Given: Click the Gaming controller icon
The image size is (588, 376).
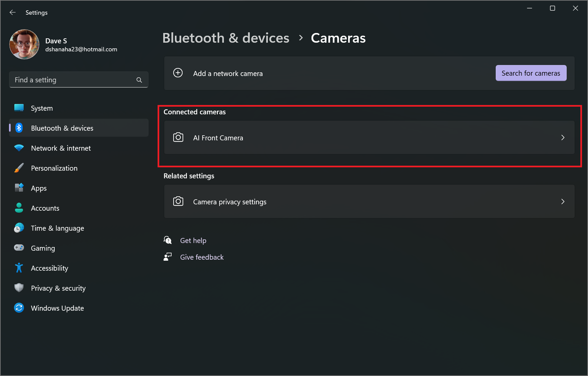Looking at the screenshot, I should [19, 248].
